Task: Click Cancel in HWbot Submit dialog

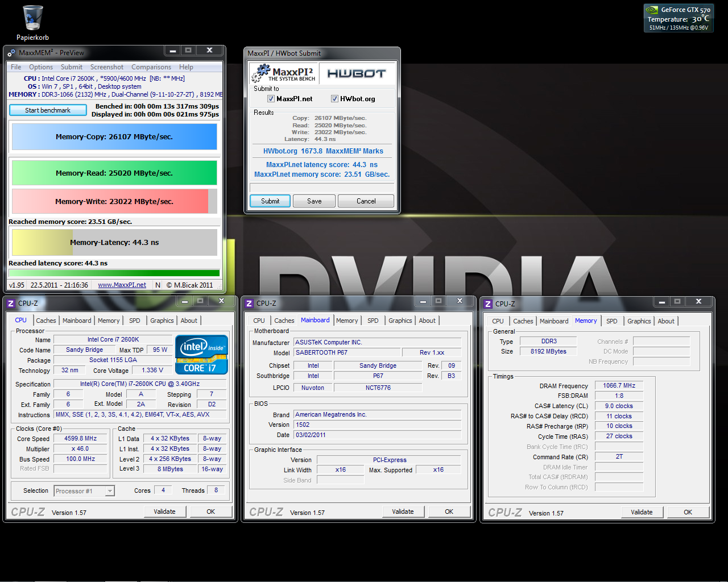Action: [366, 201]
